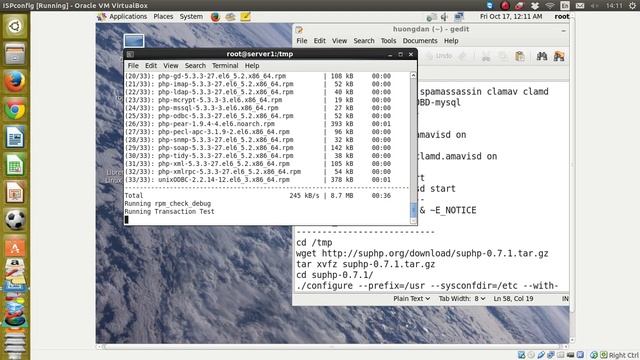Screen dimensions: 640x360
Task: Open gedit View menu
Action: [x=339, y=41]
